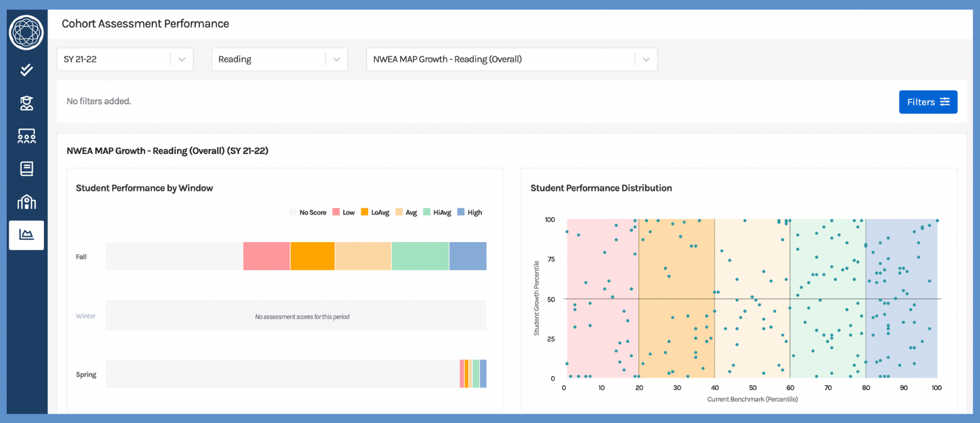Toggle the High legend series

[470, 213]
